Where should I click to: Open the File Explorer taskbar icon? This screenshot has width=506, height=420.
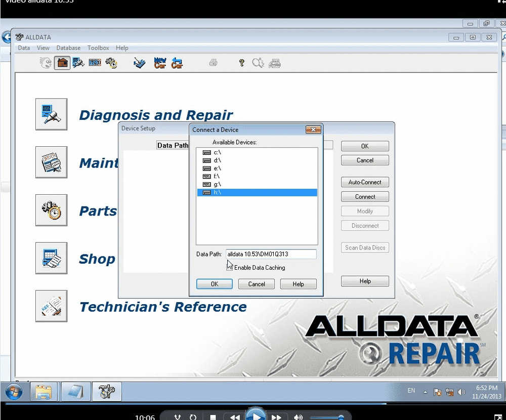44,392
